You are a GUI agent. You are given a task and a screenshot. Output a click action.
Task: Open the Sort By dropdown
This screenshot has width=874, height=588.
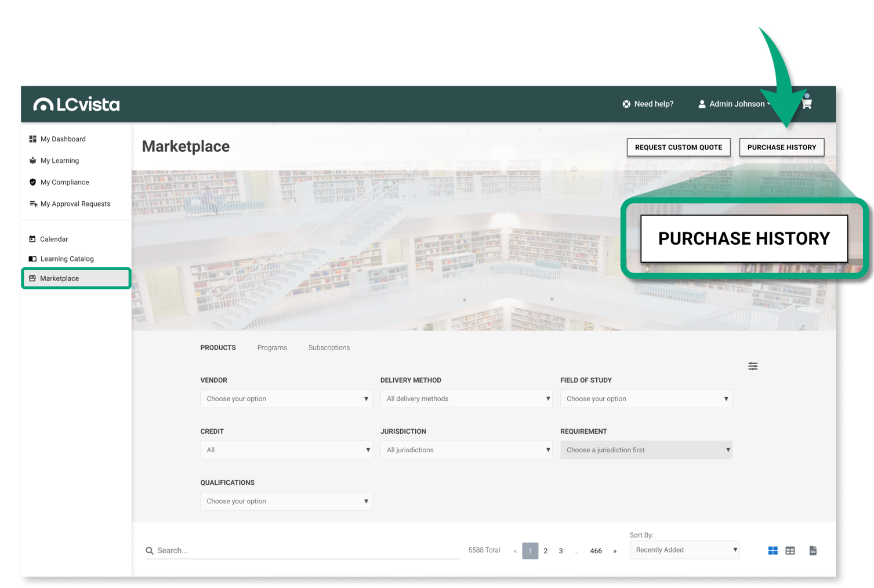(684, 550)
